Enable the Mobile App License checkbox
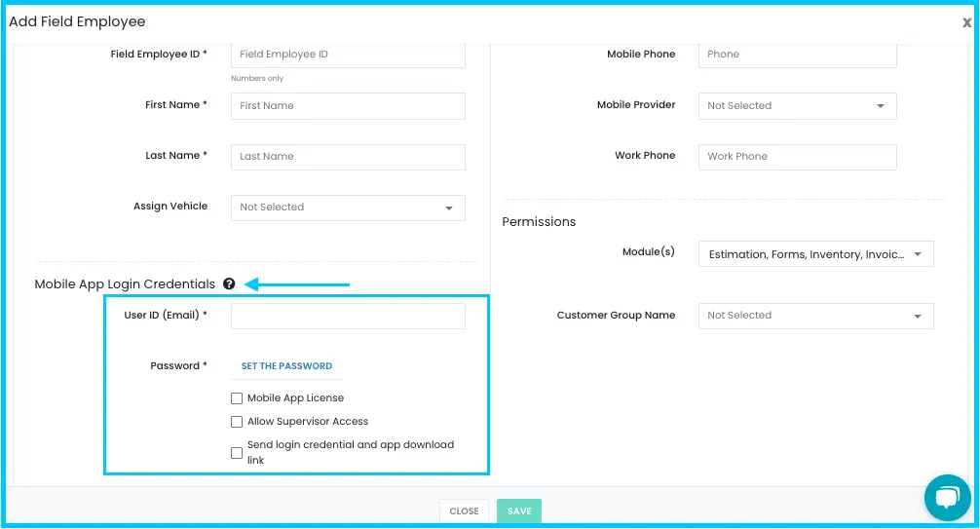The image size is (980, 529). [237, 398]
